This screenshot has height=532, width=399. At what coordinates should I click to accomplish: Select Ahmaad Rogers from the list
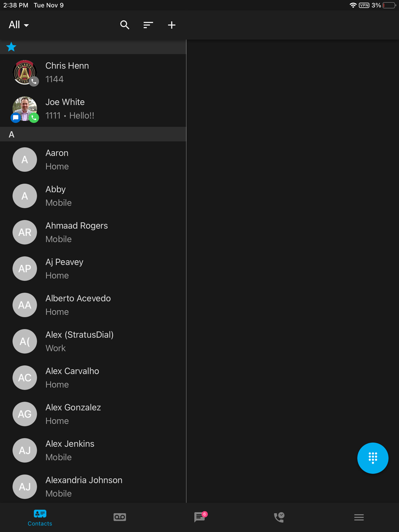coord(93,232)
